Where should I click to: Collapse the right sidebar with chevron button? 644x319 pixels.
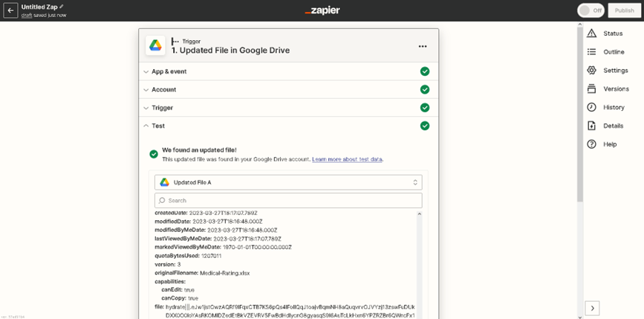point(592,309)
